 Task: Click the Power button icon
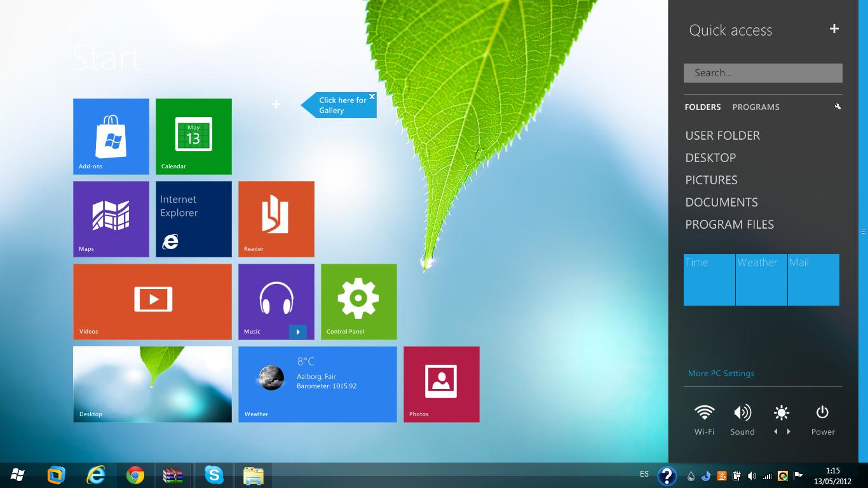coord(822,413)
